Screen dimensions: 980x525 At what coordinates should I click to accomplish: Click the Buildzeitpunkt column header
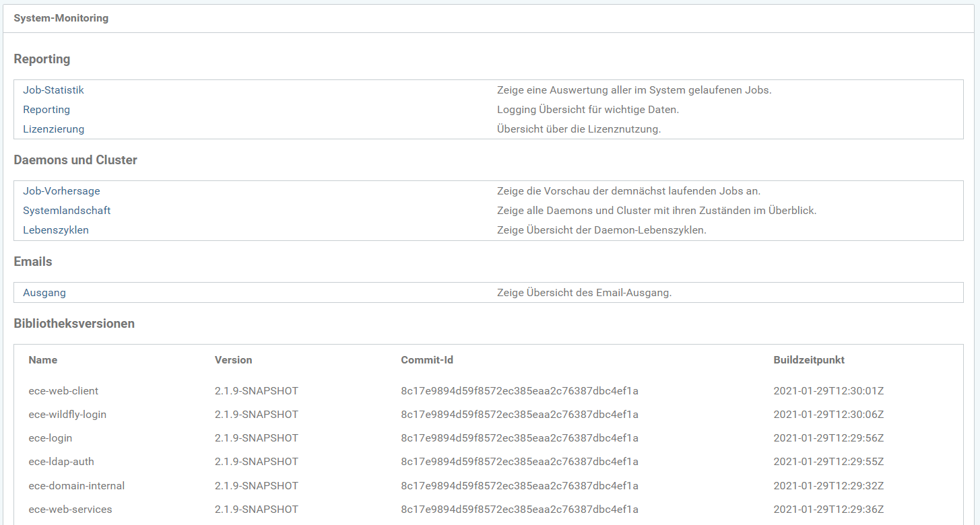809,360
